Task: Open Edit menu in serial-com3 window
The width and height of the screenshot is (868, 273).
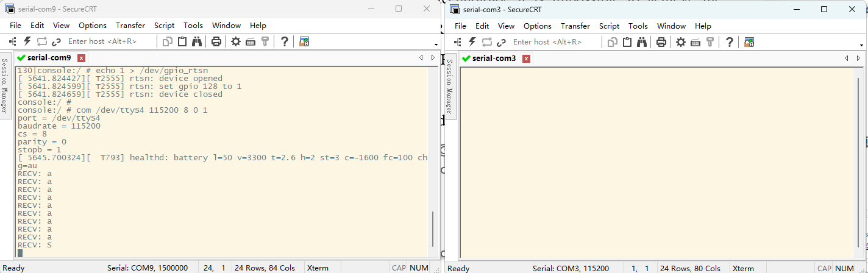Action: point(482,26)
